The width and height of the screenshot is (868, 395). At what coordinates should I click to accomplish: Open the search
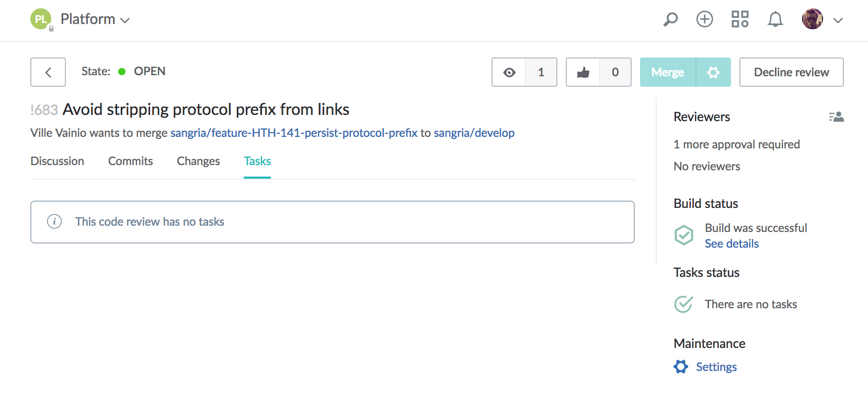pyautogui.click(x=670, y=19)
